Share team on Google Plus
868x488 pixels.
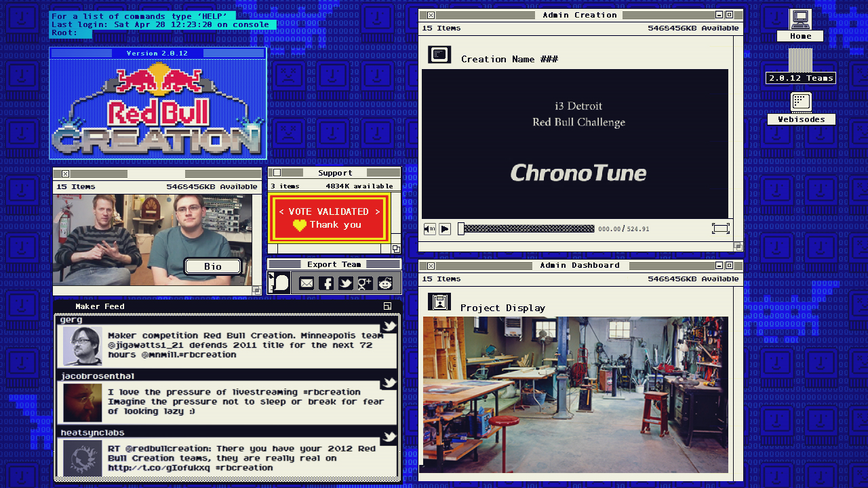[366, 283]
